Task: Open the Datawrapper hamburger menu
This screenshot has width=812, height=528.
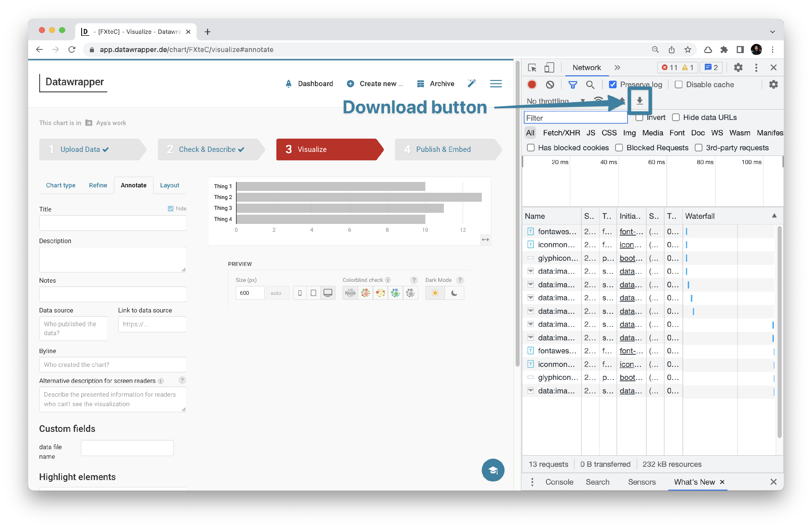Action: (496, 84)
